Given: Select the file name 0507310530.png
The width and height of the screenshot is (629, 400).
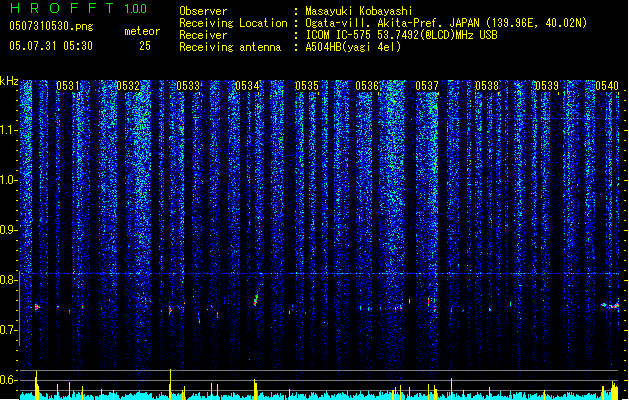Looking at the screenshot, I should click(51, 26).
